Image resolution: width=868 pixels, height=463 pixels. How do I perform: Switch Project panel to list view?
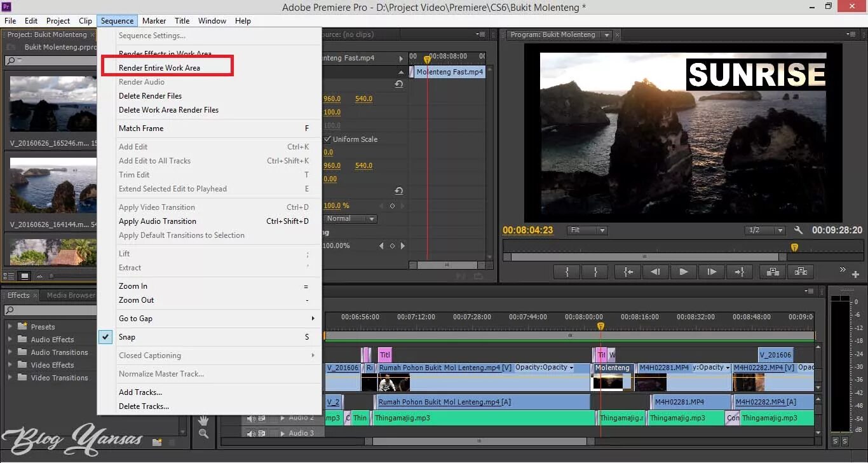click(x=10, y=276)
